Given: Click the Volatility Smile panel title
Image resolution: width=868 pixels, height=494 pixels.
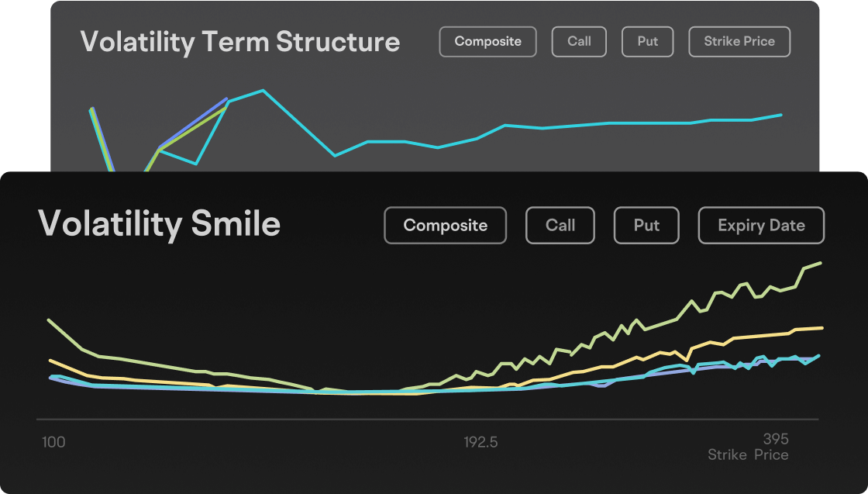Looking at the screenshot, I should (x=160, y=224).
